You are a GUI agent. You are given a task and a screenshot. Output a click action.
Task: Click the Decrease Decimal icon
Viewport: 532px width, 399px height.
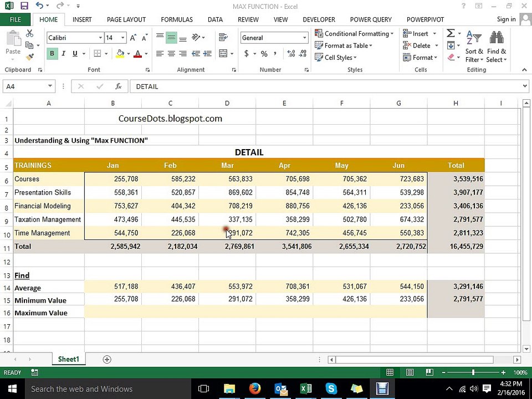[303, 54]
